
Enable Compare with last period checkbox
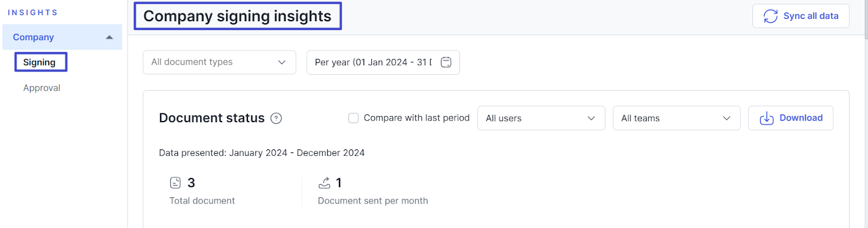click(354, 118)
